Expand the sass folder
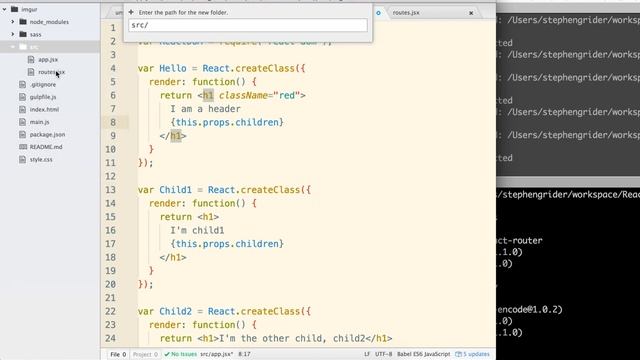 (x=13, y=34)
